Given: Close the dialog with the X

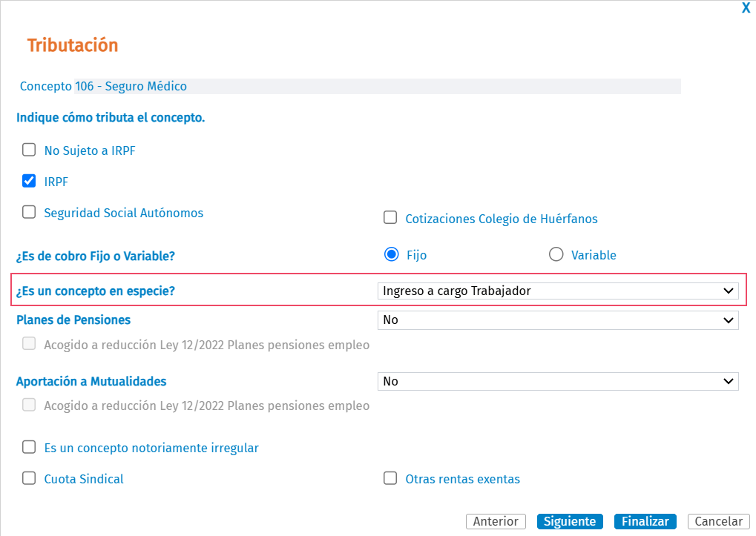Looking at the screenshot, I should (746, 8).
